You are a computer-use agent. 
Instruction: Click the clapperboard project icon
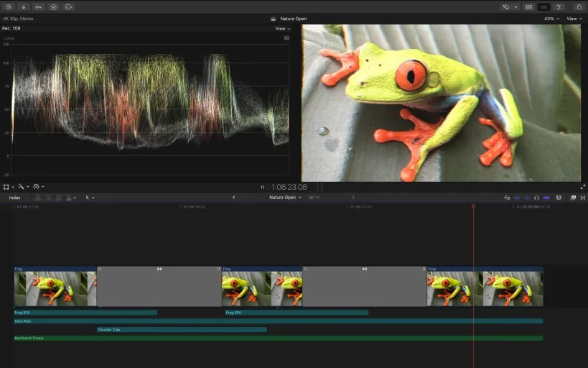[274, 19]
